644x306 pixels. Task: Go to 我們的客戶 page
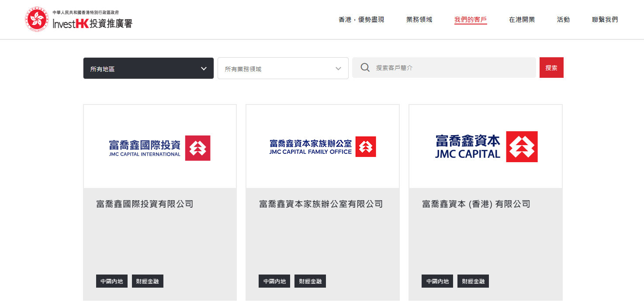tap(471, 20)
